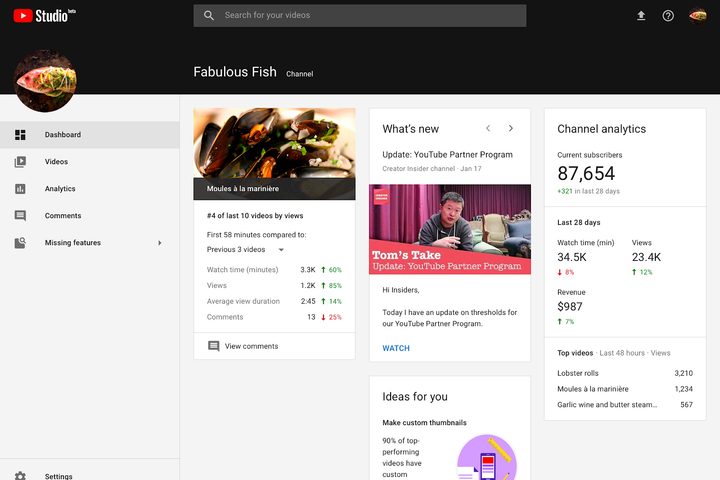Click the What's new heading
The width and height of the screenshot is (720, 480).
[411, 129]
